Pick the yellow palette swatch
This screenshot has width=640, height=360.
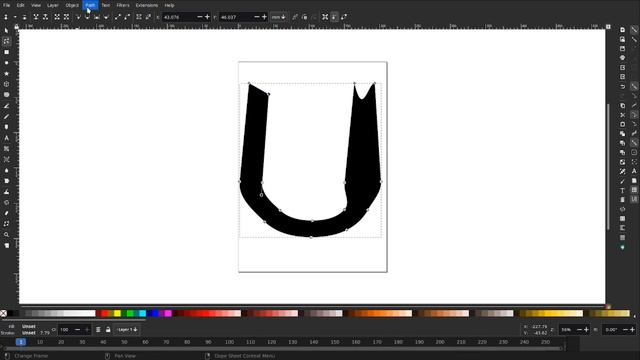click(x=118, y=313)
